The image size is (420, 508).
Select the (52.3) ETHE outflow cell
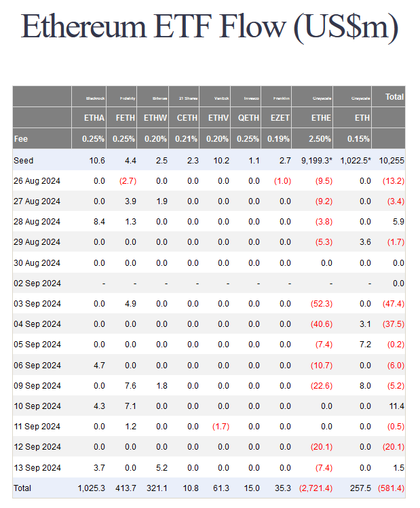[x=322, y=304]
